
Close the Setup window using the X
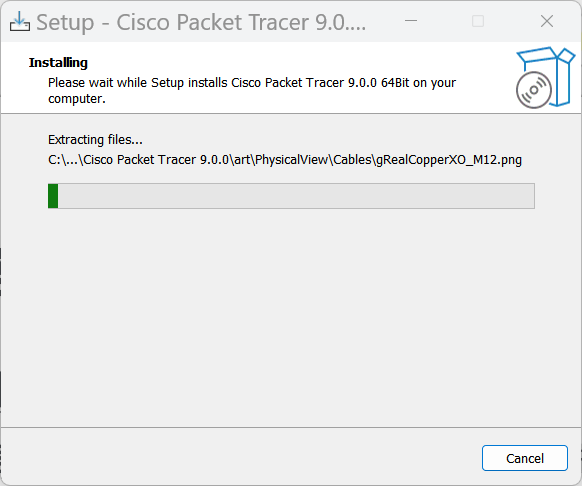point(547,21)
